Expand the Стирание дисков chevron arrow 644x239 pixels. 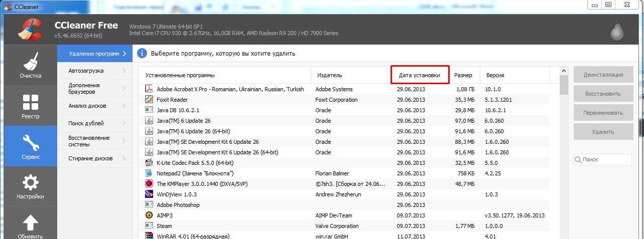123,158
